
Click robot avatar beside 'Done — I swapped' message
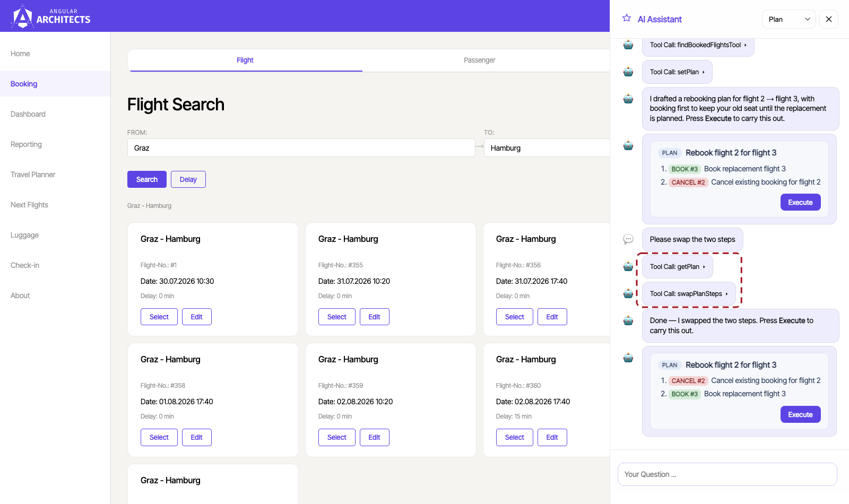coord(628,320)
